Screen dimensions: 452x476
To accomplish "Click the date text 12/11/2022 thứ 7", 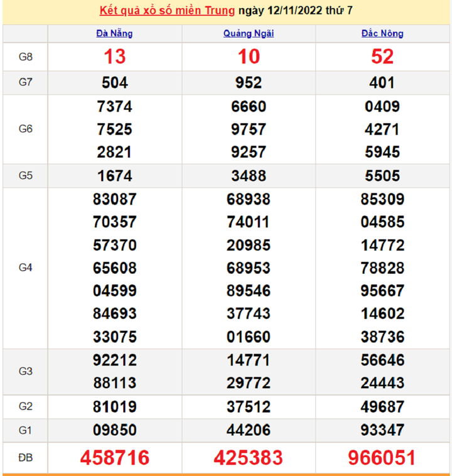I will (x=307, y=11).
